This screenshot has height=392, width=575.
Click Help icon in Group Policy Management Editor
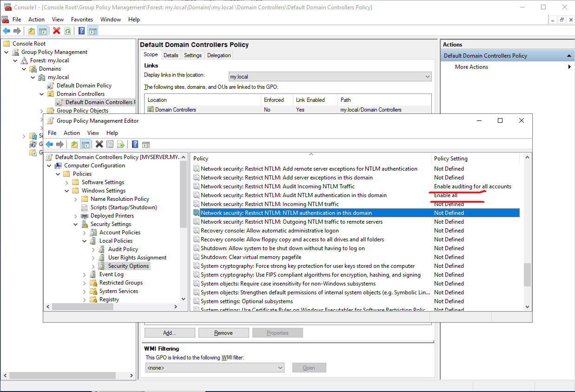point(135,144)
